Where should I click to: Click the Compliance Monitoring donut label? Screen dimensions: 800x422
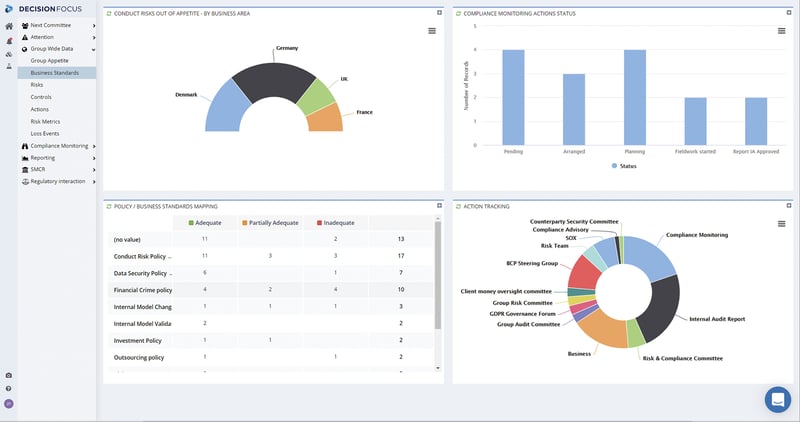click(697, 235)
